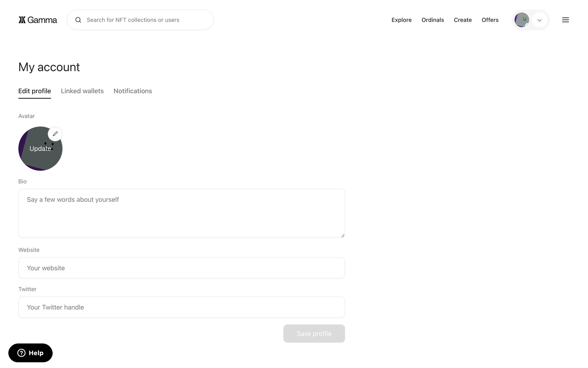588x368 pixels.
Task: Open the Notifications tab
Action: pos(133,91)
